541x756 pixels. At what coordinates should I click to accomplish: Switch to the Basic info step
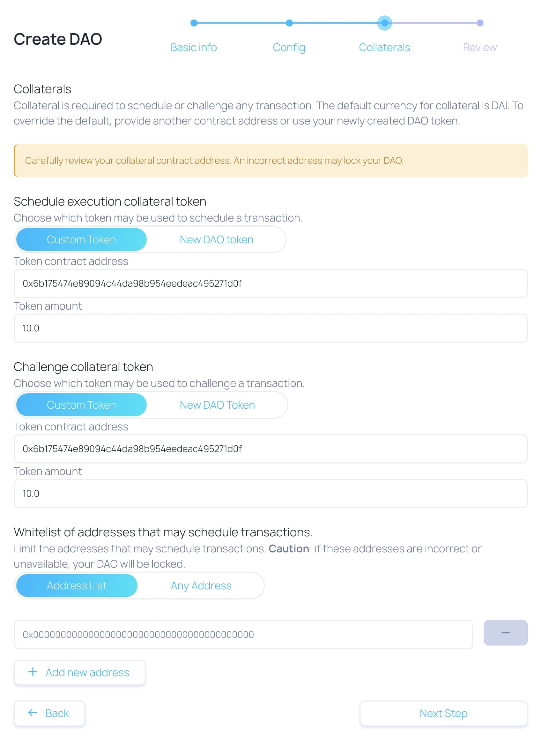[x=194, y=47]
